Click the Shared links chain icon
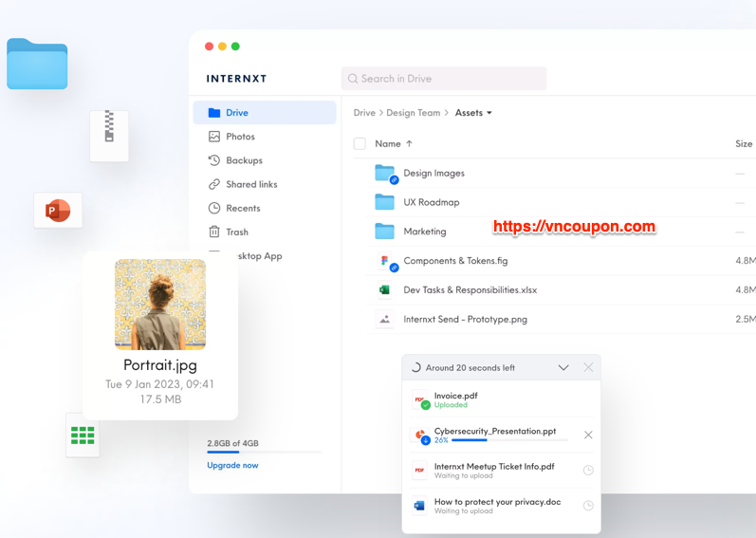This screenshot has width=756, height=538. 214,184
